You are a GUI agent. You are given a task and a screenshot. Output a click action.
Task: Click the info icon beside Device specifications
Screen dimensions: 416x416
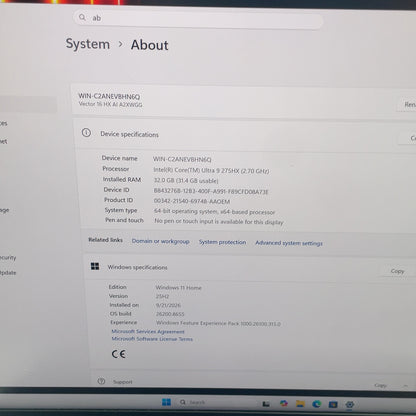tap(86, 133)
